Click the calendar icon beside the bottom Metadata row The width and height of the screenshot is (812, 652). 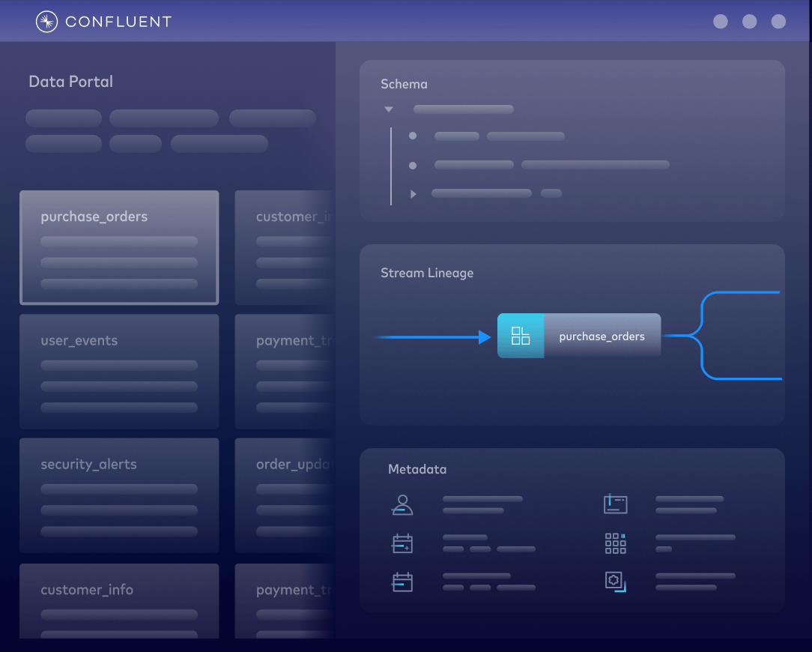click(402, 582)
